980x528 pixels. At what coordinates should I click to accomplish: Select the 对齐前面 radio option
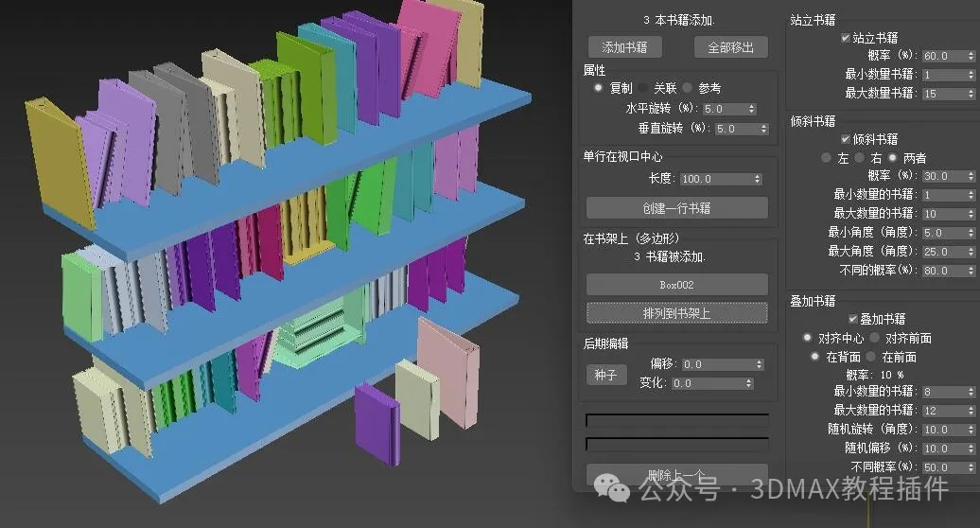click(x=874, y=338)
